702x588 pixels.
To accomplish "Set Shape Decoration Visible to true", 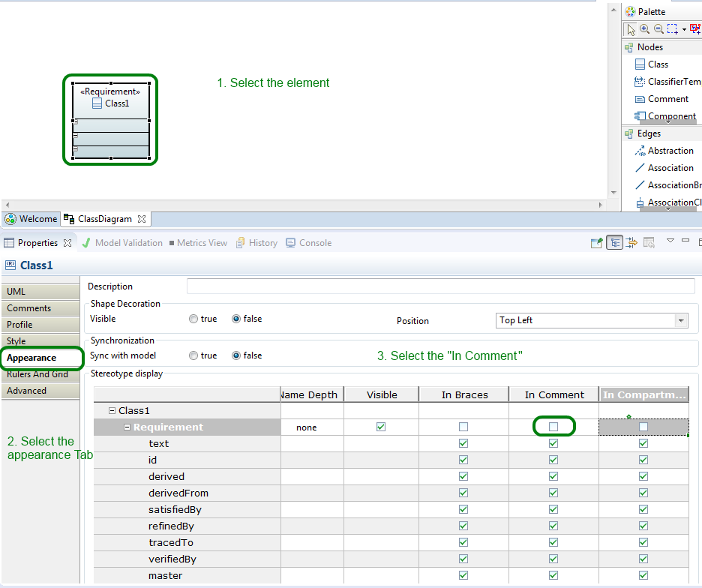I will click(193, 319).
